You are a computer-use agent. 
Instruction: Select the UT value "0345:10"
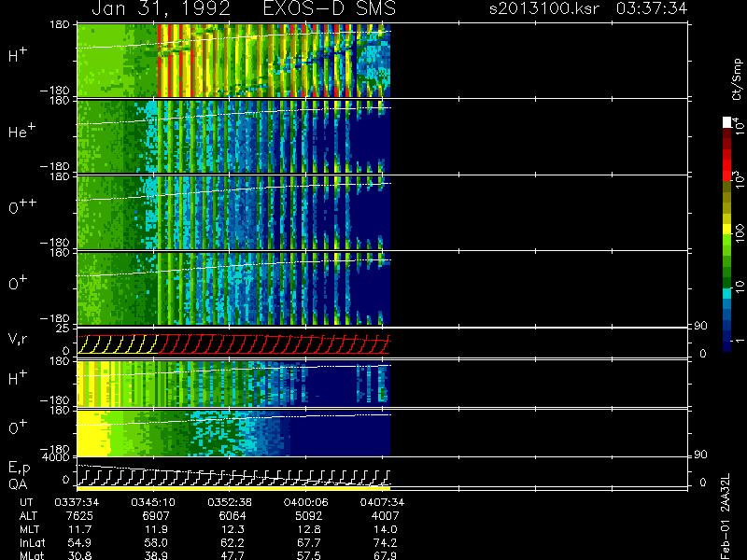point(153,502)
